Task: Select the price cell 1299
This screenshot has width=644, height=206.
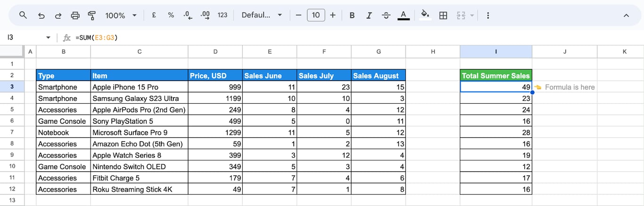Action: point(215,132)
